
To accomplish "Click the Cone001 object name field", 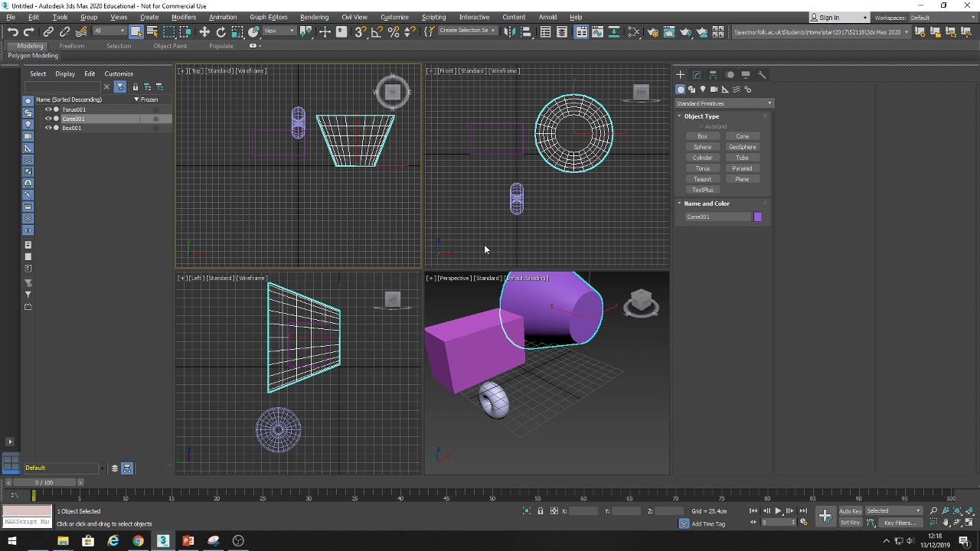I will 717,217.
